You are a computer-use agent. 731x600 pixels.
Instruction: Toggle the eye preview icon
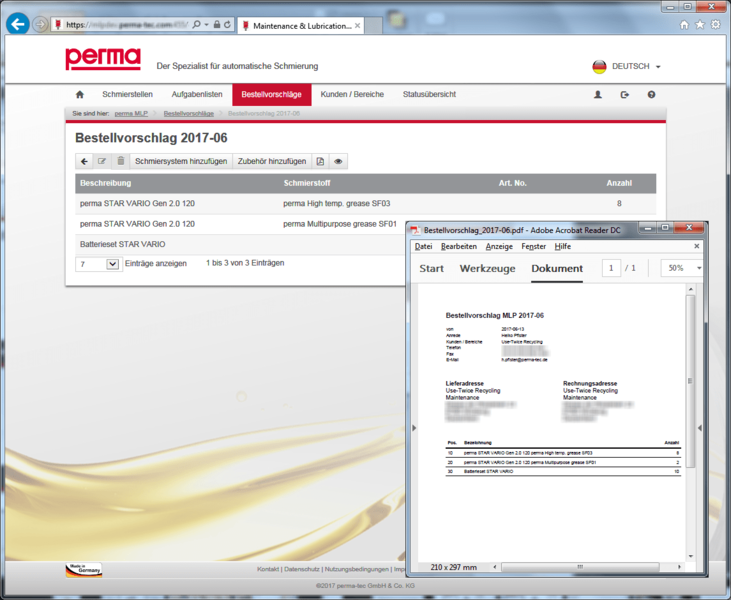point(339,161)
